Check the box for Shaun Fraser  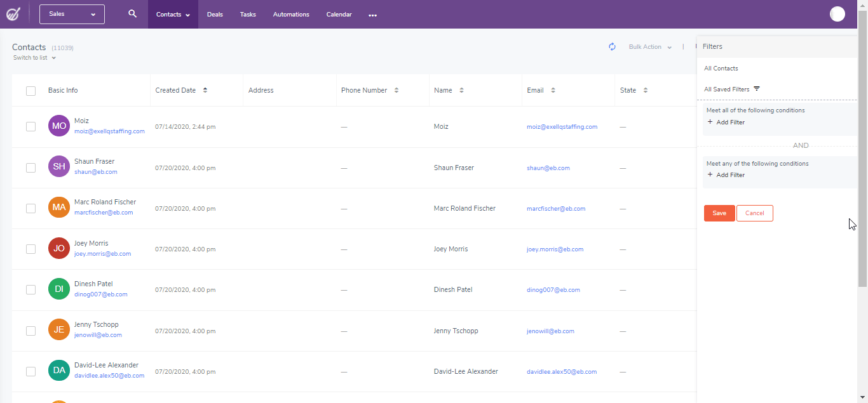tap(31, 168)
